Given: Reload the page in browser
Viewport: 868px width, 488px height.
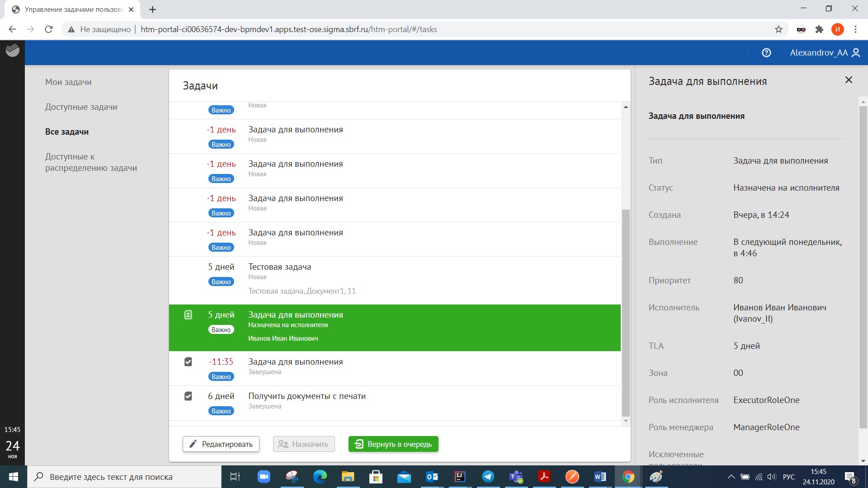Looking at the screenshot, I should (x=49, y=29).
